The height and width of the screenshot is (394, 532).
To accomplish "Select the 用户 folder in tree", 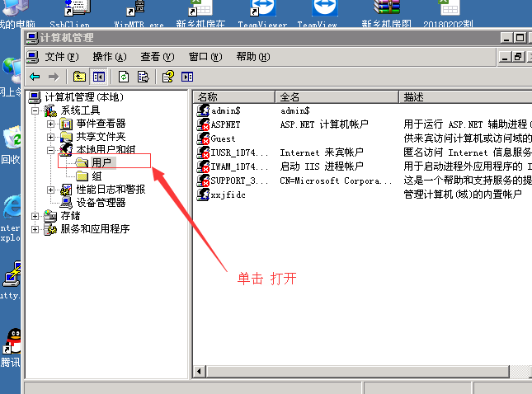I will coord(101,162).
